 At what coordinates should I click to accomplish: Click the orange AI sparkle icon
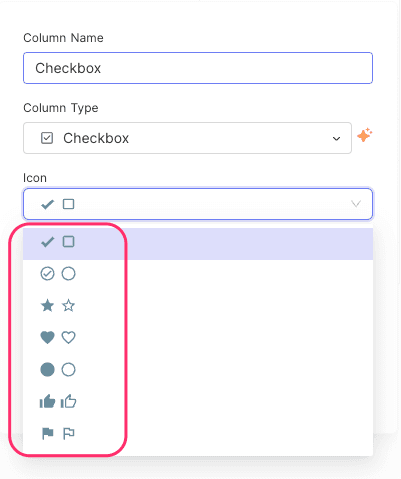365,135
